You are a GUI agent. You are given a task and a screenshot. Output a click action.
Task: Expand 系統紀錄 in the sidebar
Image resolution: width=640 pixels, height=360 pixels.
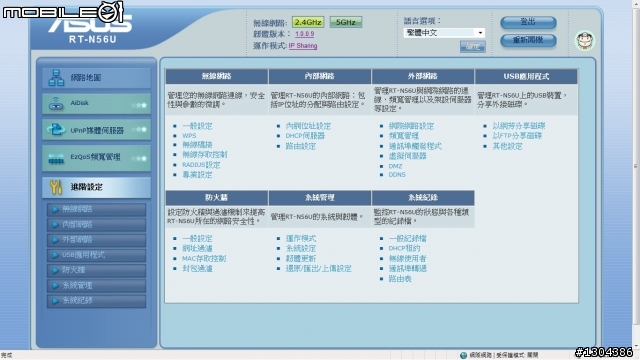(96, 301)
